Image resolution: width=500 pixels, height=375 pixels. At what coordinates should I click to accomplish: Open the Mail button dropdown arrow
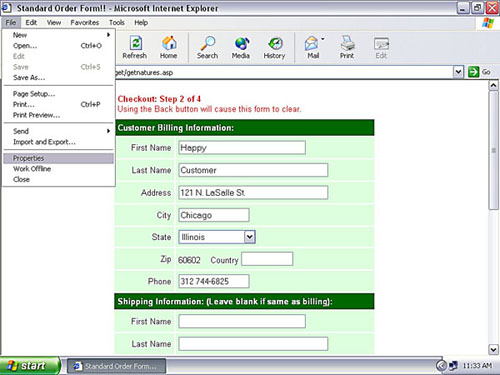(x=323, y=39)
